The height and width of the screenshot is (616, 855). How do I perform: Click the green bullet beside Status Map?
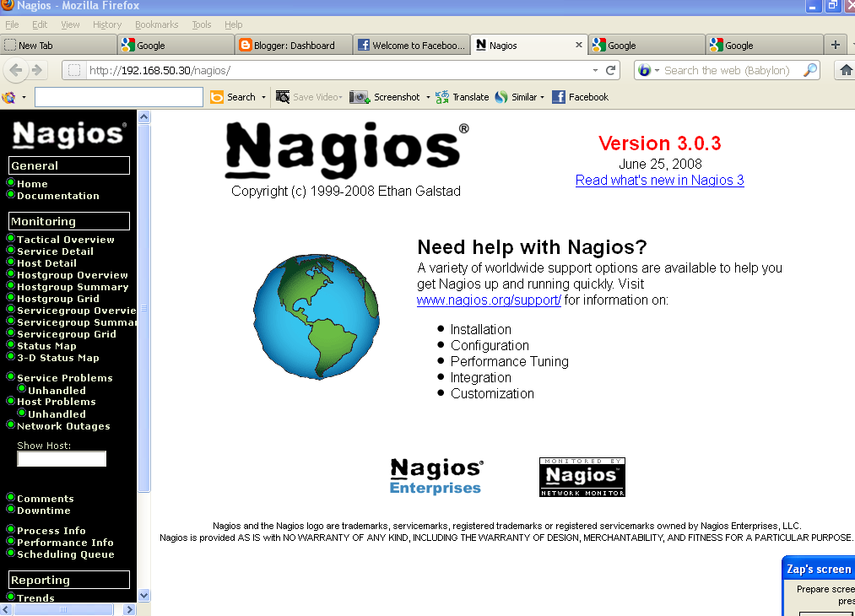tap(10, 344)
